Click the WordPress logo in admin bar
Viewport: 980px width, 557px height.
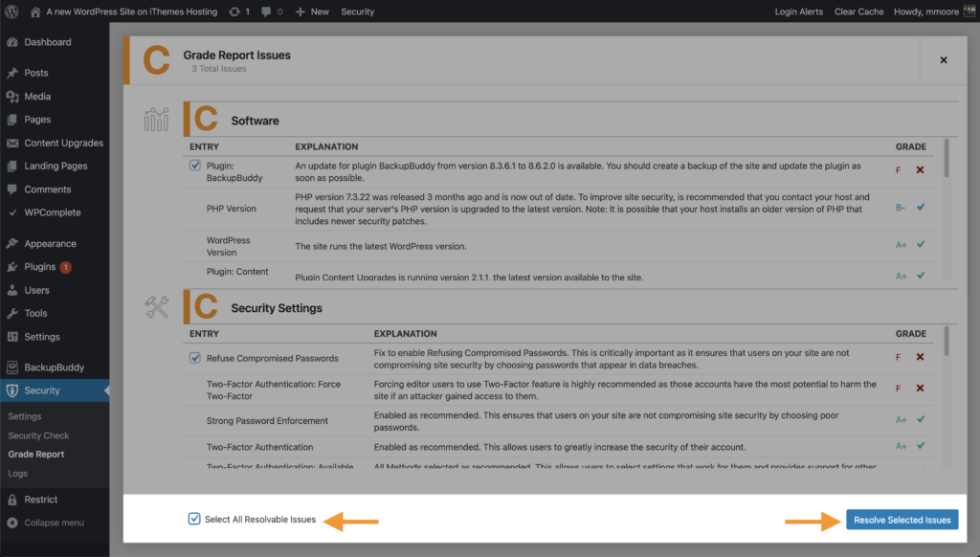tap(11, 11)
